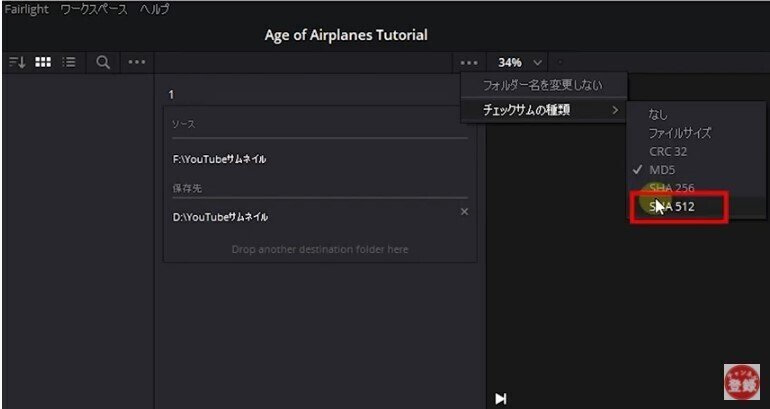Screen dimensions: 770x409
Task: Open the Fairlight menu
Action: (x=26, y=9)
